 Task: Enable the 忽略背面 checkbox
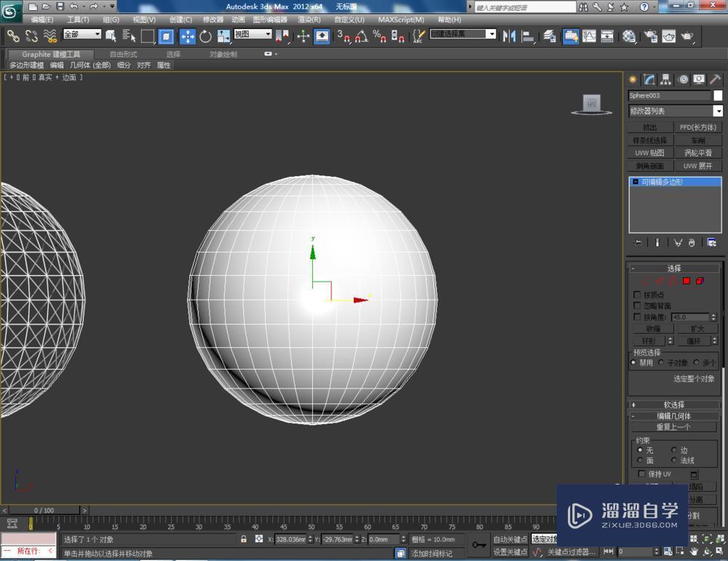(636, 305)
